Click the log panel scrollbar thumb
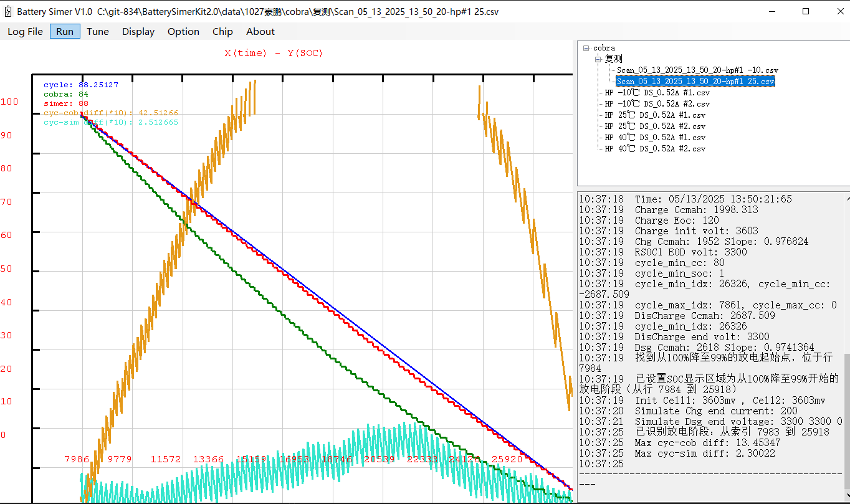Screen dimensions: 850x504 click(x=846, y=422)
